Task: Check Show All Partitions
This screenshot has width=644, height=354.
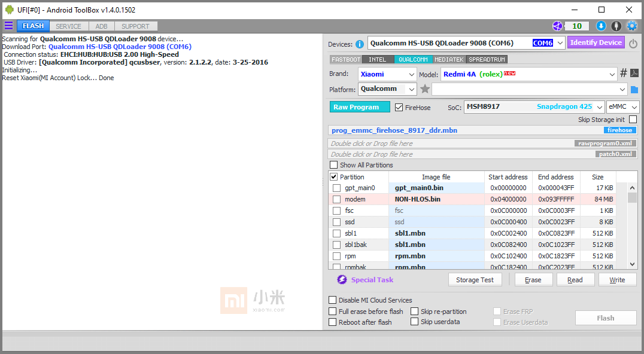Action: (333, 164)
